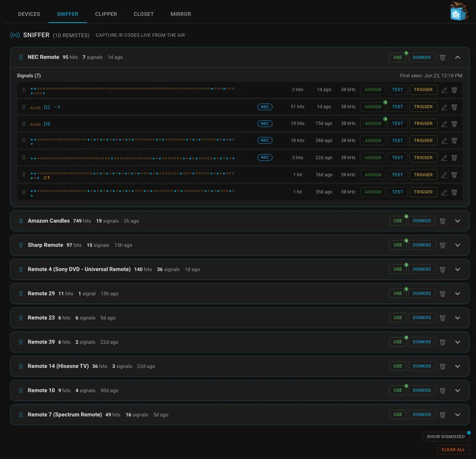The image size is (476, 459).
Task: Delete Remote 14 (Hisesne TV) trash icon
Action: click(443, 366)
